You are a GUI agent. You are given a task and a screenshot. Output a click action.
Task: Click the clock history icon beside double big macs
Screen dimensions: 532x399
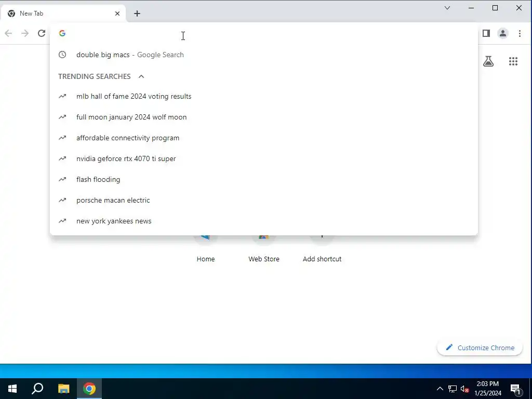click(62, 55)
